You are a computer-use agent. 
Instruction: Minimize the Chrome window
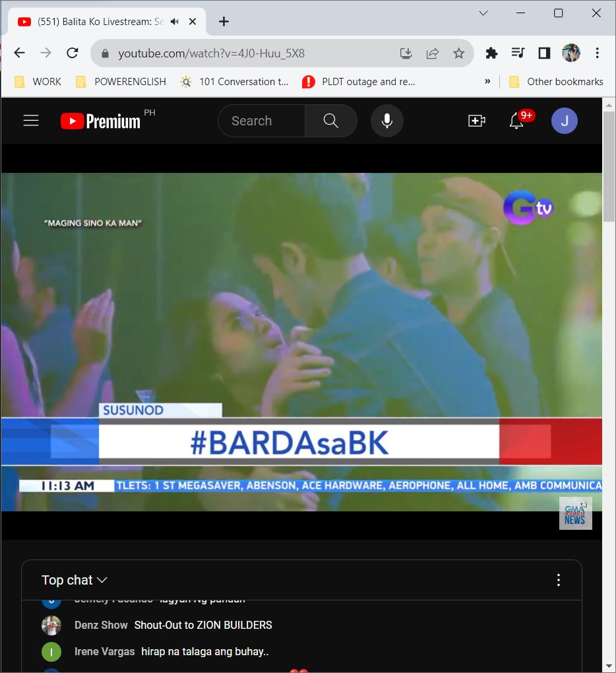[521, 13]
